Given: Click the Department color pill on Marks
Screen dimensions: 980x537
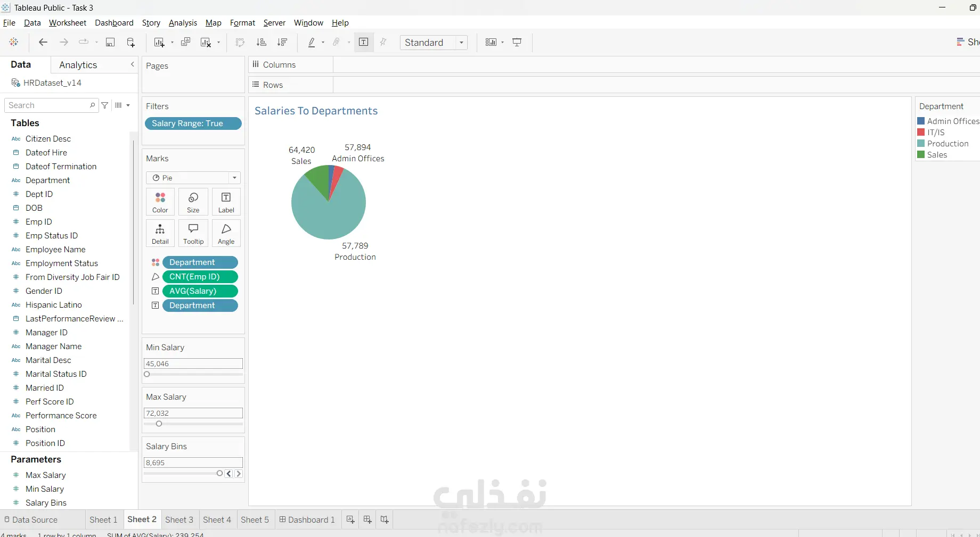Looking at the screenshot, I should (x=200, y=262).
